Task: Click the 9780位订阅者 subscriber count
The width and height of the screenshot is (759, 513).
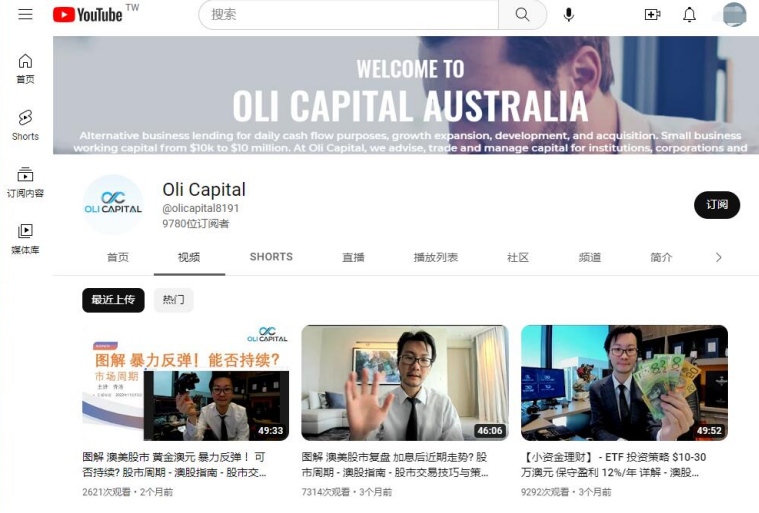Action: 196,224
